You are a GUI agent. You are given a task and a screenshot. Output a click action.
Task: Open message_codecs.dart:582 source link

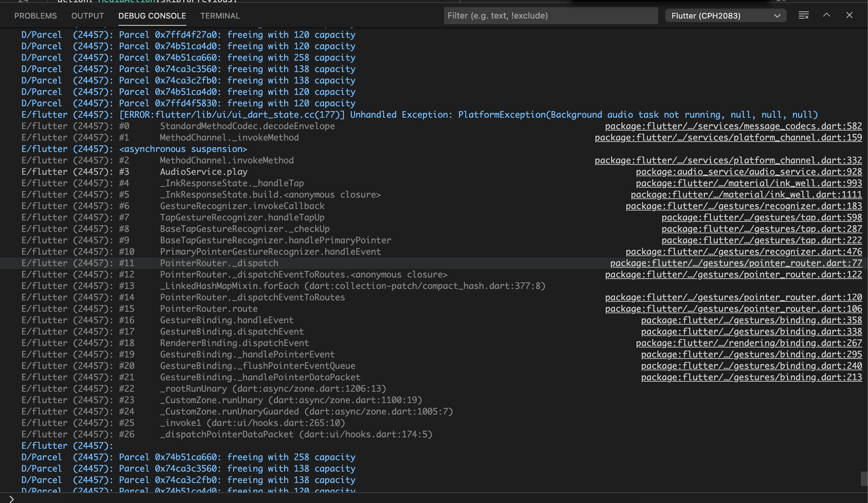point(733,126)
